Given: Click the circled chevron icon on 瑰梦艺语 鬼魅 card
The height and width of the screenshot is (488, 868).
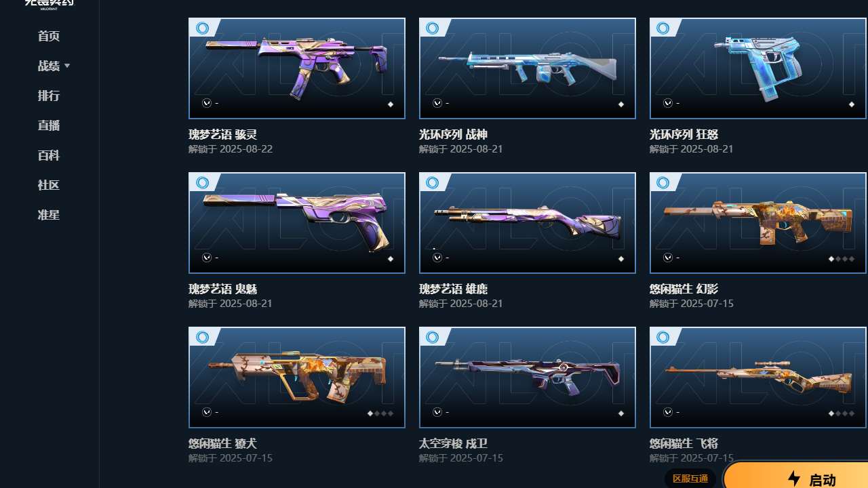Looking at the screenshot, I should click(x=207, y=258).
